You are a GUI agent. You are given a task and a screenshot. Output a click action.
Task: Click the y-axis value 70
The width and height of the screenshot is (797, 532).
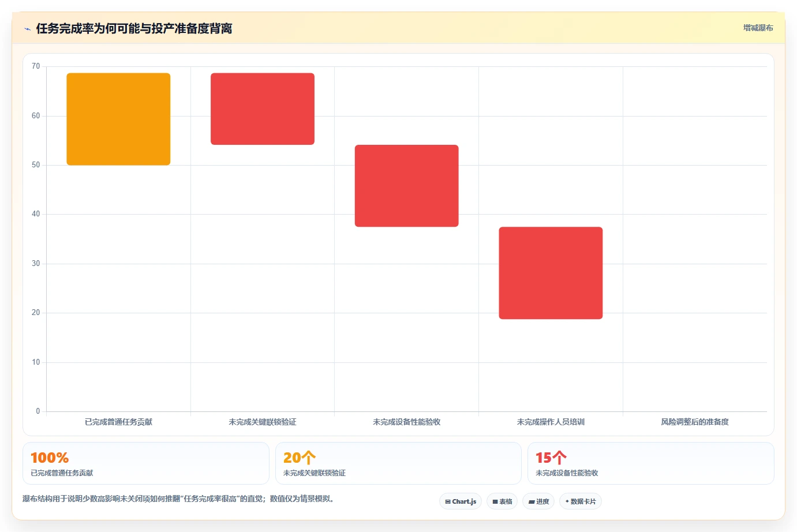pos(36,66)
